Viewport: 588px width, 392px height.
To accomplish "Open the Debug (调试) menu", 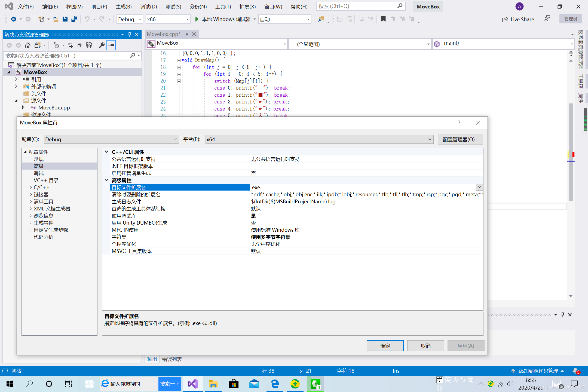I will 148,7.
